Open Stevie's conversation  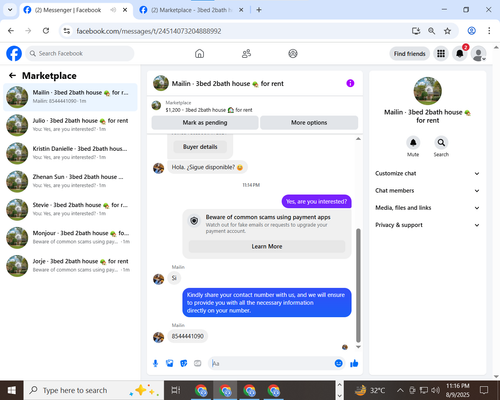tap(70, 209)
